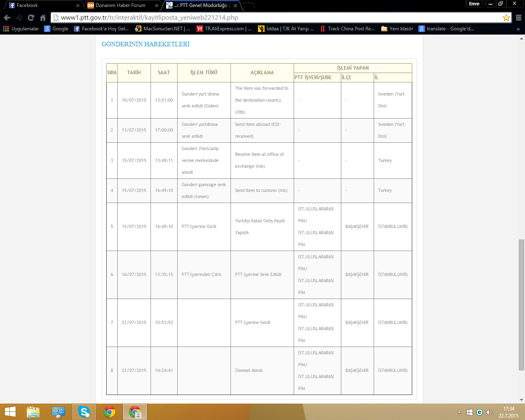
Task: Click 'Send item to customs (Inb)' text
Action: tap(261, 190)
